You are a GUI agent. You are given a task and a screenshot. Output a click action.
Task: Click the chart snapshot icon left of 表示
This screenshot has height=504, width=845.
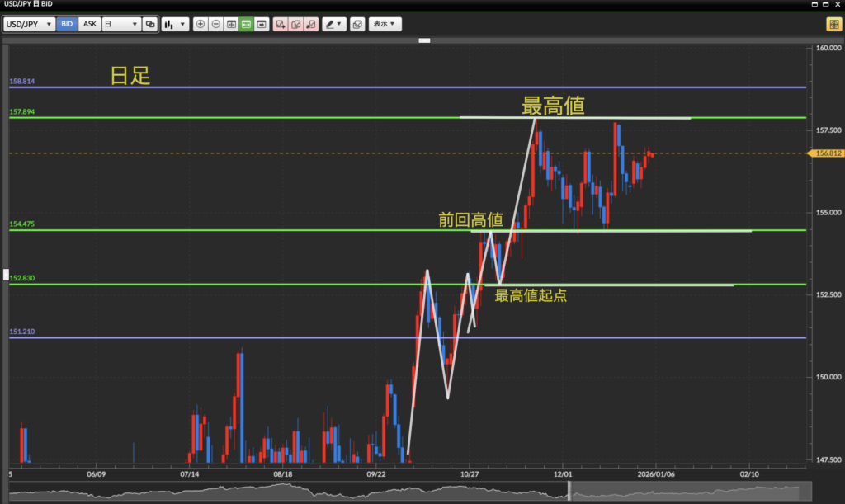356,25
